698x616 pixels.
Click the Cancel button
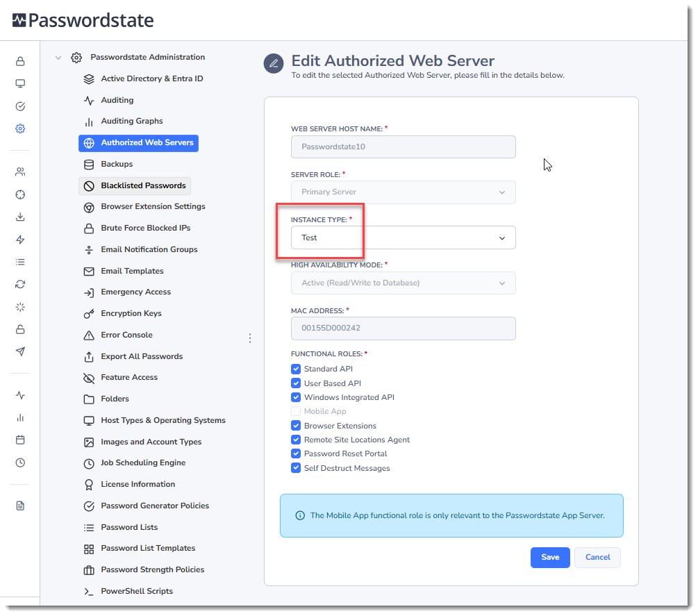point(597,558)
